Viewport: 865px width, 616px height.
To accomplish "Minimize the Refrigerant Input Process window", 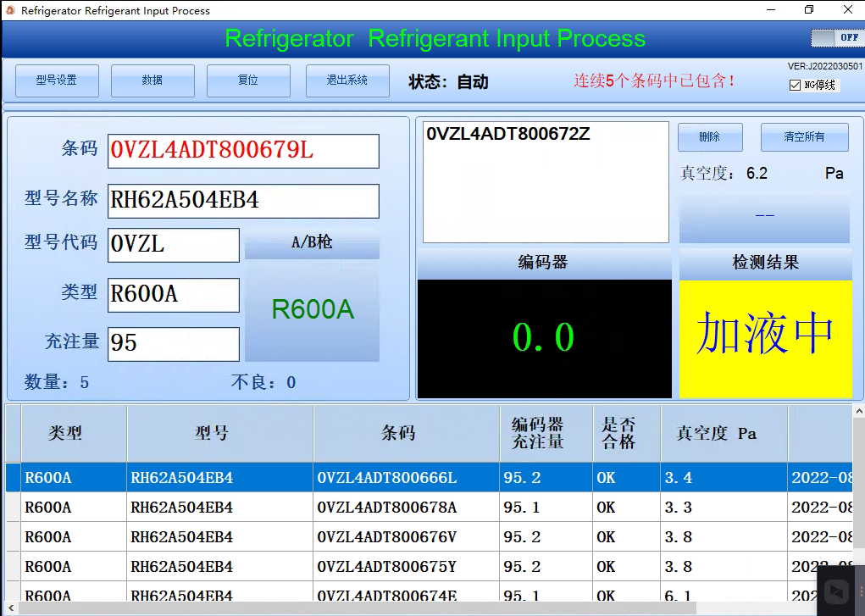I will coord(769,11).
